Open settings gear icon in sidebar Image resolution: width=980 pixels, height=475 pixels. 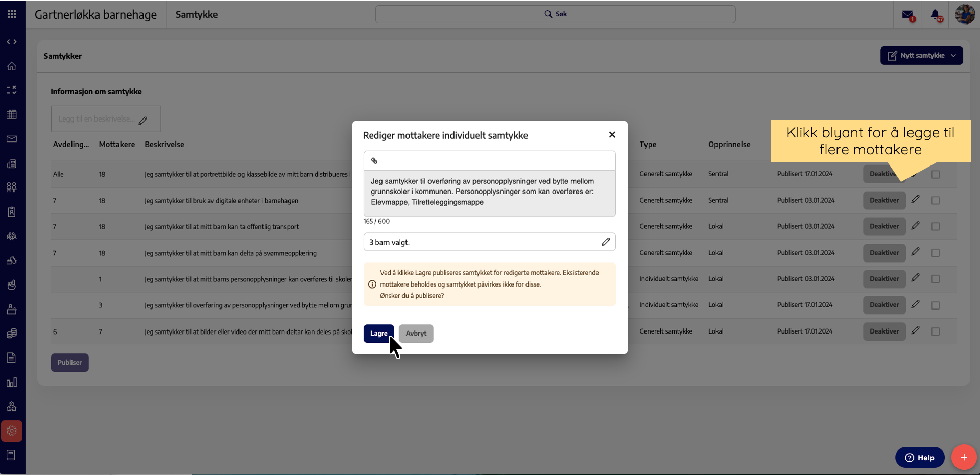click(x=12, y=431)
